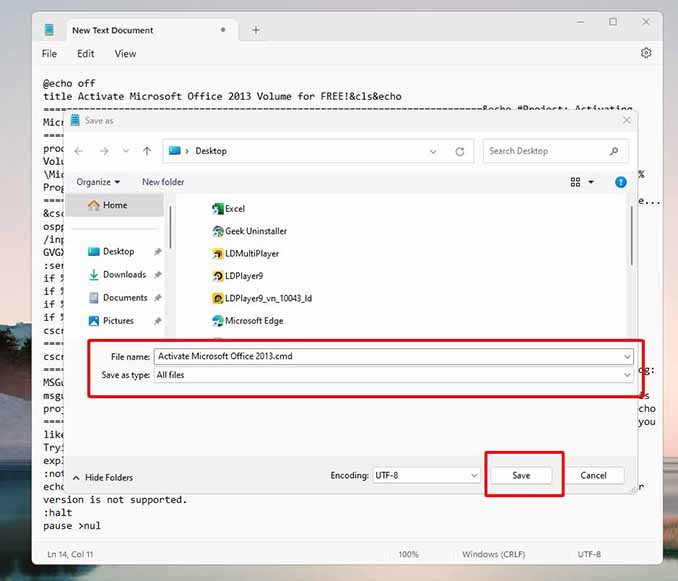
Task: Select LDMultiPlayer shortcut icon
Action: (x=217, y=254)
